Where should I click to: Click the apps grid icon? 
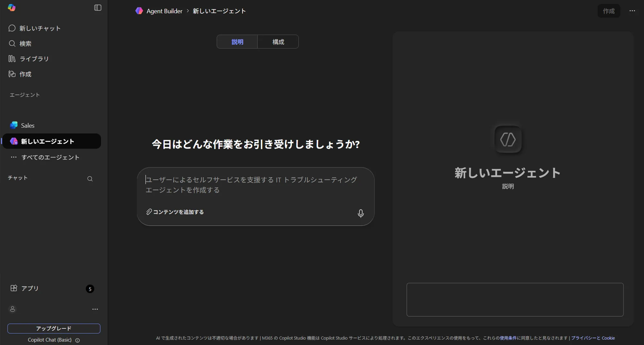[x=14, y=288]
